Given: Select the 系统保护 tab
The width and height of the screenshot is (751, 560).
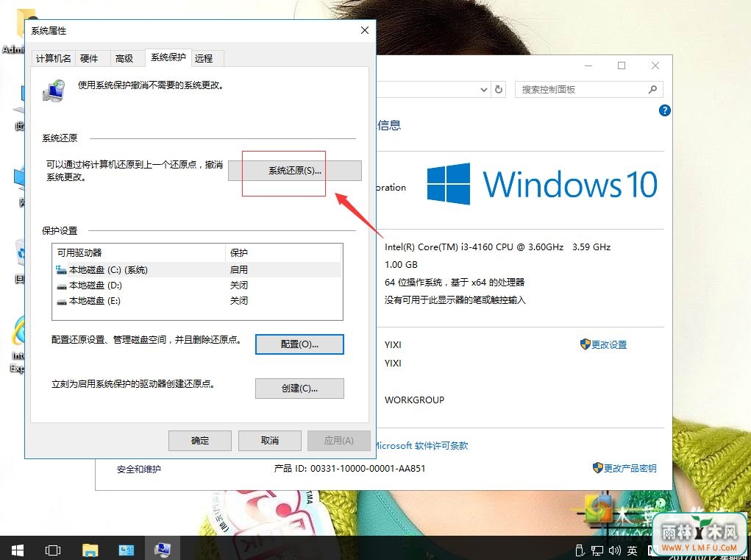Looking at the screenshot, I should (x=168, y=57).
